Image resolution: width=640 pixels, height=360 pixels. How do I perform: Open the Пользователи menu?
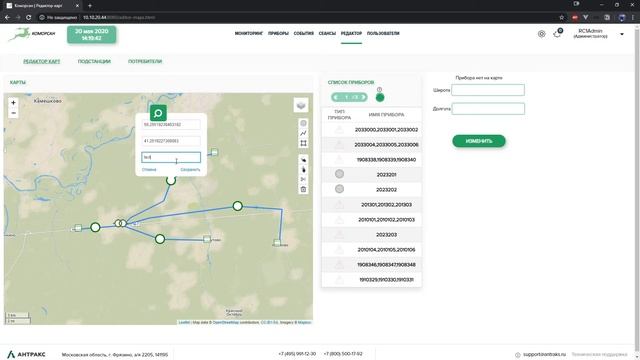tap(383, 33)
